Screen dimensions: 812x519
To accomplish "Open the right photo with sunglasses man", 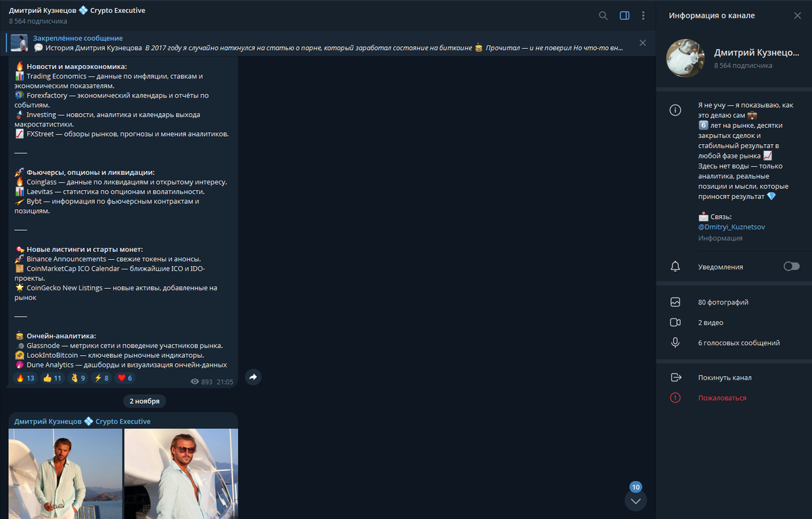I will [181, 474].
